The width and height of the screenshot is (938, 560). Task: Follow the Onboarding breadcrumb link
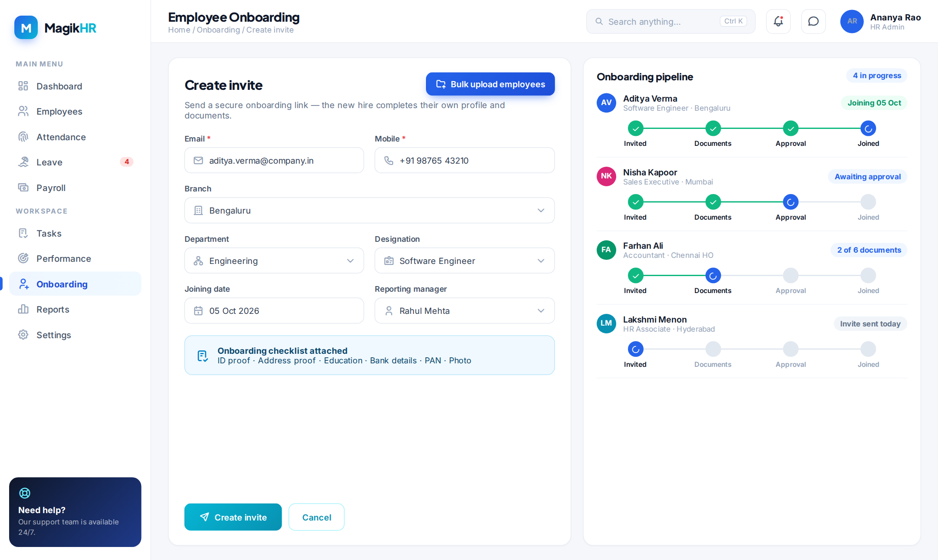pyautogui.click(x=218, y=30)
